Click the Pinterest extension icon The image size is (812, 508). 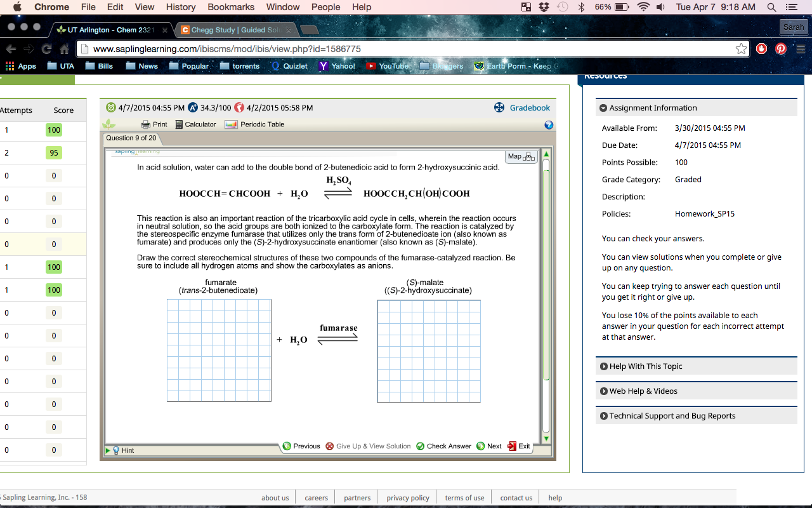781,49
